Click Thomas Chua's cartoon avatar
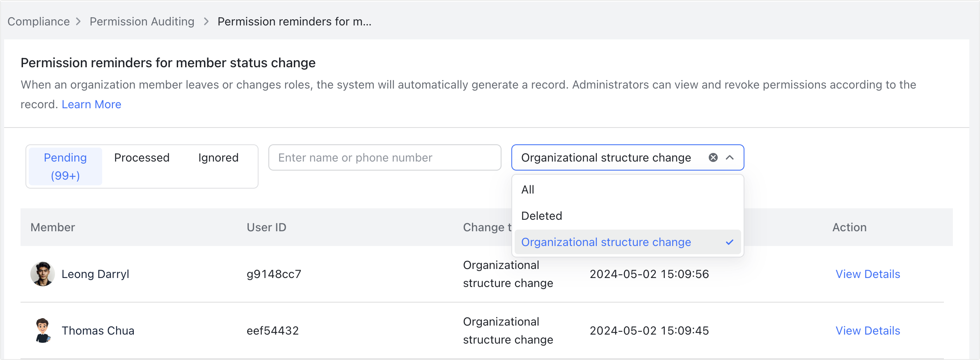The height and width of the screenshot is (360, 980). pyautogui.click(x=42, y=330)
